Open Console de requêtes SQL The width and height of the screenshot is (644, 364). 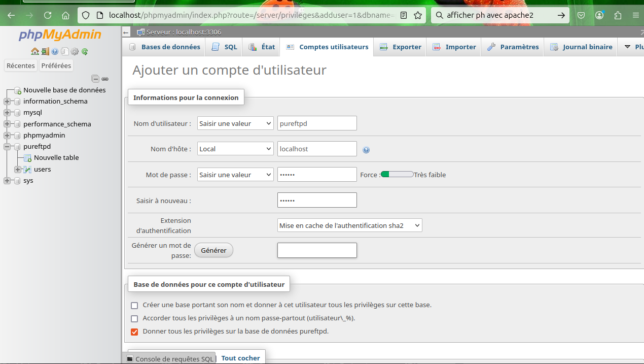(171, 359)
